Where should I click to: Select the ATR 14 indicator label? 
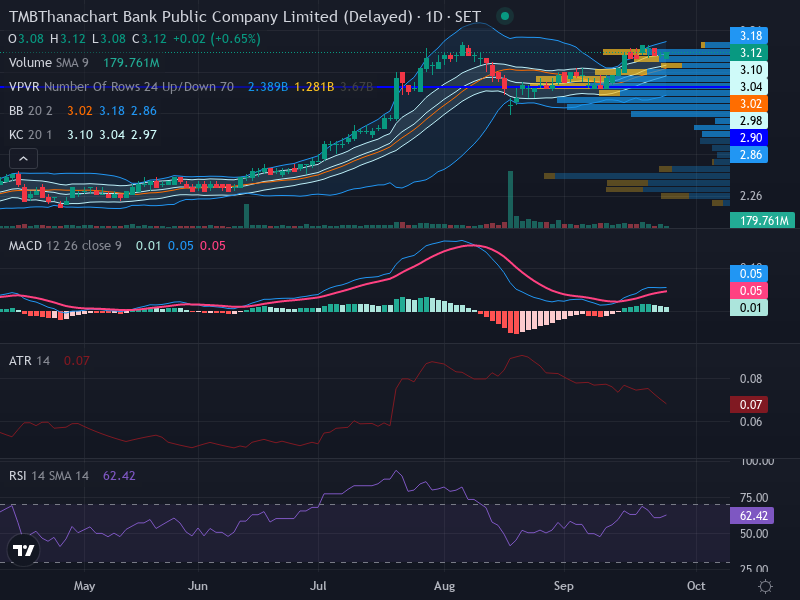[29, 361]
